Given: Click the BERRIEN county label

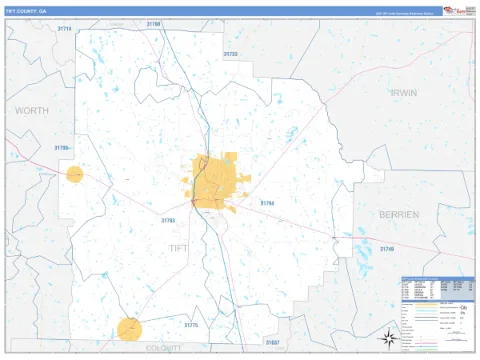Looking at the screenshot, I should click(399, 215).
